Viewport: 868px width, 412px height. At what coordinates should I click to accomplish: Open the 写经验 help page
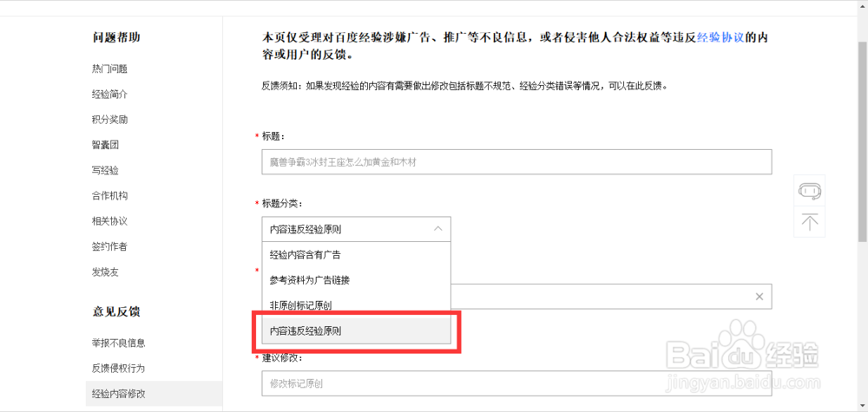point(104,170)
